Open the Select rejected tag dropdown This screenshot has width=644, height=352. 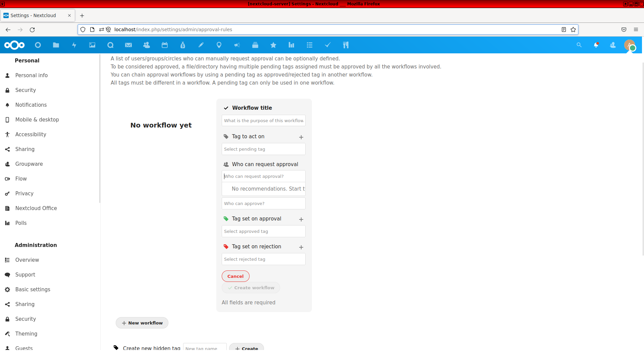click(x=263, y=259)
